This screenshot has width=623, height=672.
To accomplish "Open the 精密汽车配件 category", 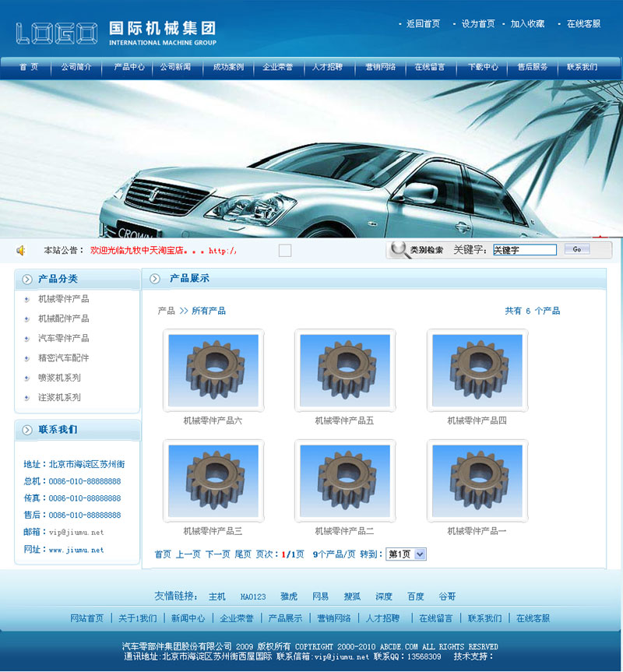I will coord(63,358).
